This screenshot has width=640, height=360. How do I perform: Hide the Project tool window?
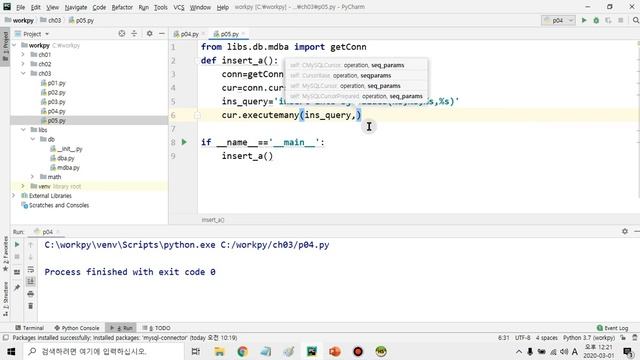coord(162,33)
